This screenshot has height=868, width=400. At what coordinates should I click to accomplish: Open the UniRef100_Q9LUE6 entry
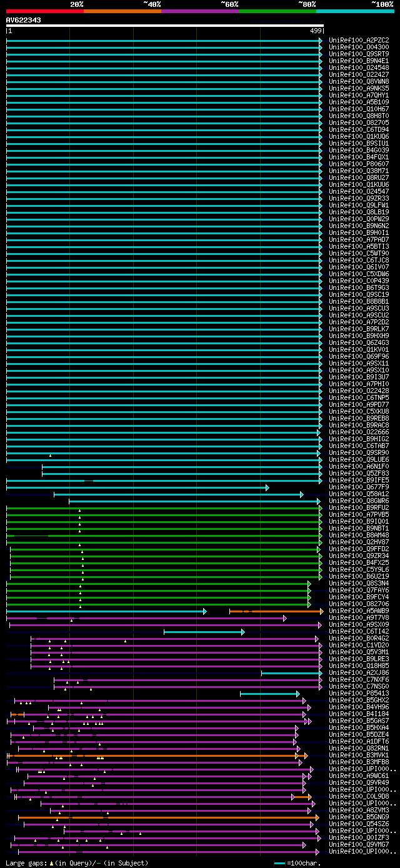point(359,460)
